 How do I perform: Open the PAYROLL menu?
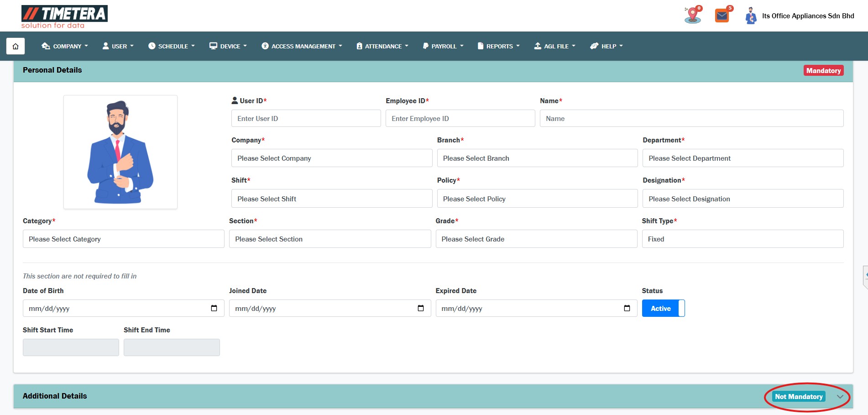point(443,46)
